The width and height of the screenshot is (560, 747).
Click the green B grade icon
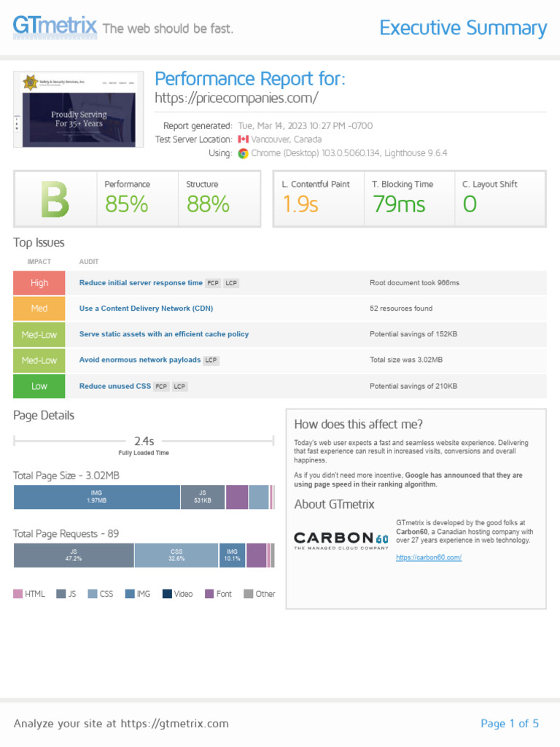[55, 199]
